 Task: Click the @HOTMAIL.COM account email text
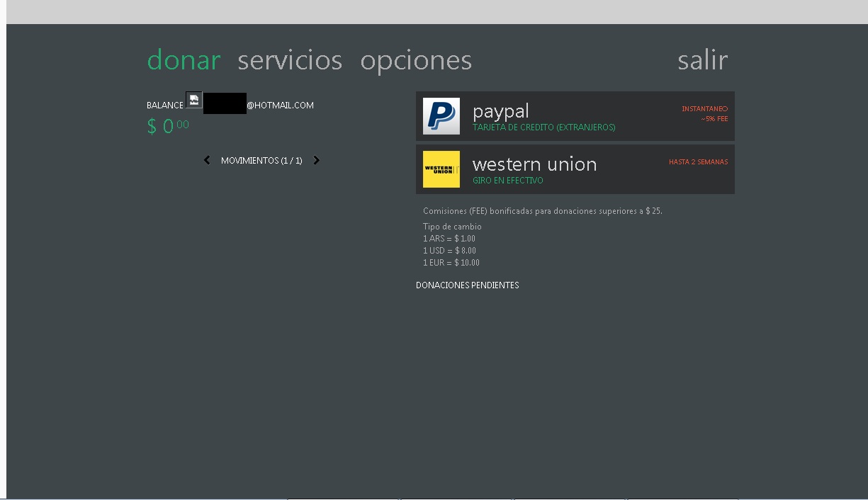pyautogui.click(x=280, y=106)
